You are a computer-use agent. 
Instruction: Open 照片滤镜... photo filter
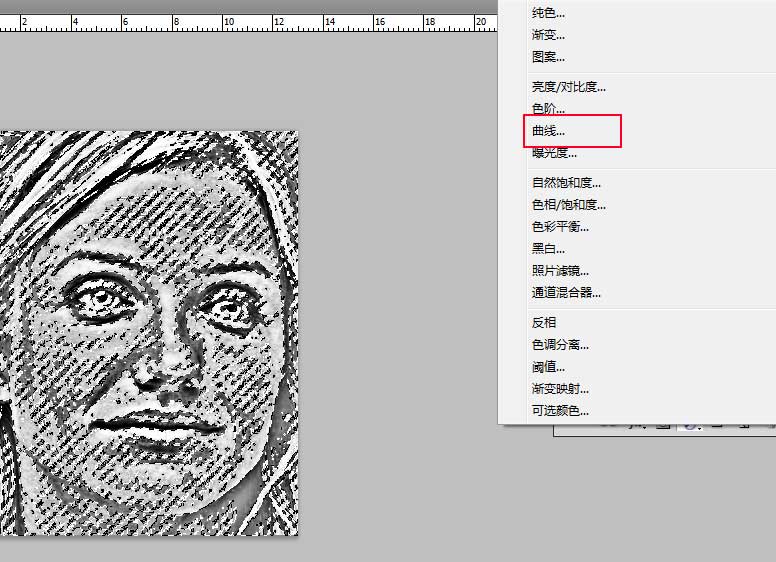pyautogui.click(x=560, y=271)
